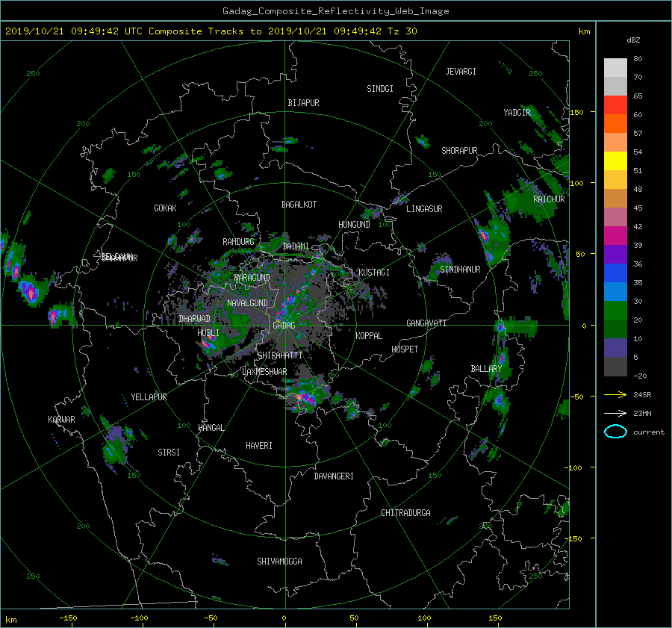
Task: Click the cyan current ellipse legend icon
Action: (615, 432)
